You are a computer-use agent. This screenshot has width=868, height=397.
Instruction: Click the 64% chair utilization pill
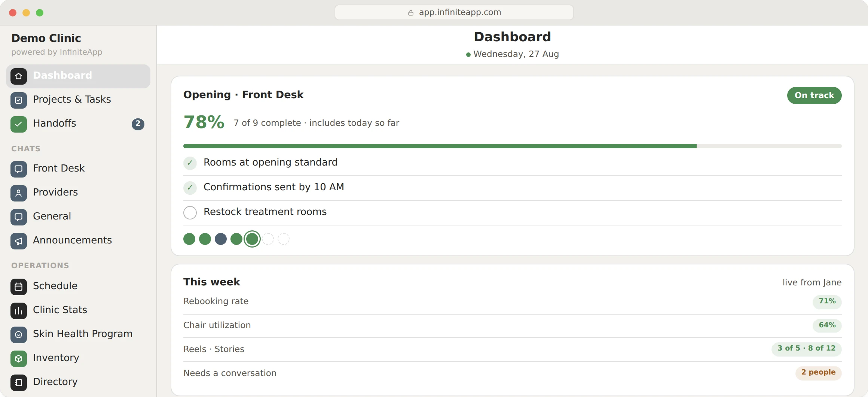[827, 325]
